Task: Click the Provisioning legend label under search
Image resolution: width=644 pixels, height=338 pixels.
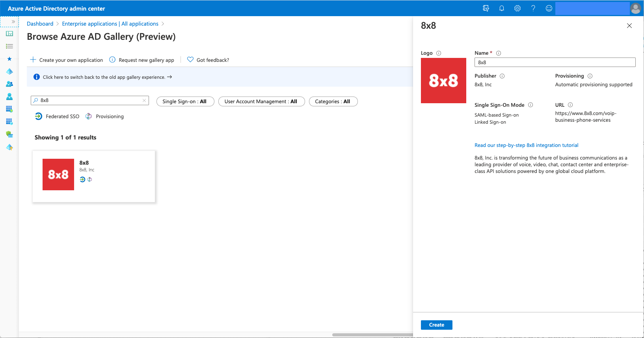Action: [x=110, y=117]
